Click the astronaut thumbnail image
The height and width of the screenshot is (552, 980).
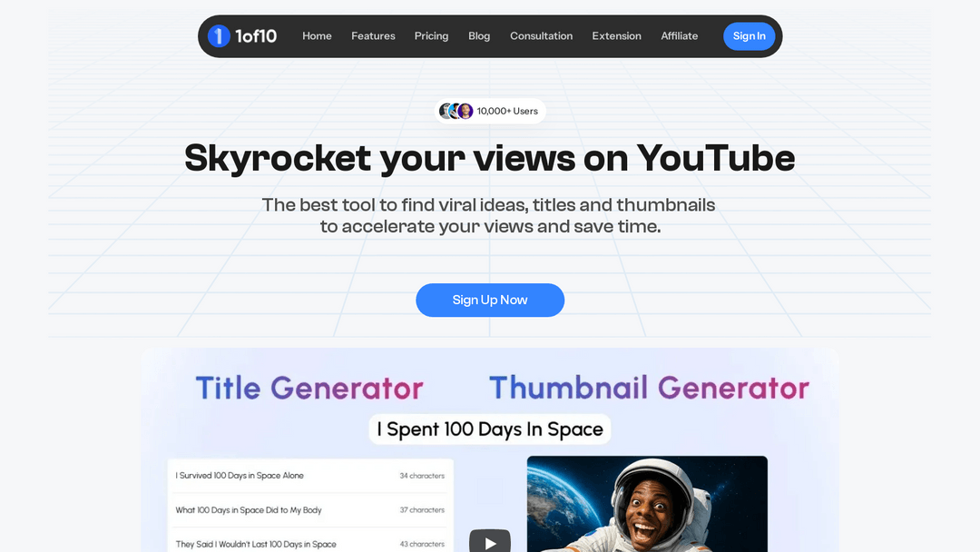coord(647,504)
